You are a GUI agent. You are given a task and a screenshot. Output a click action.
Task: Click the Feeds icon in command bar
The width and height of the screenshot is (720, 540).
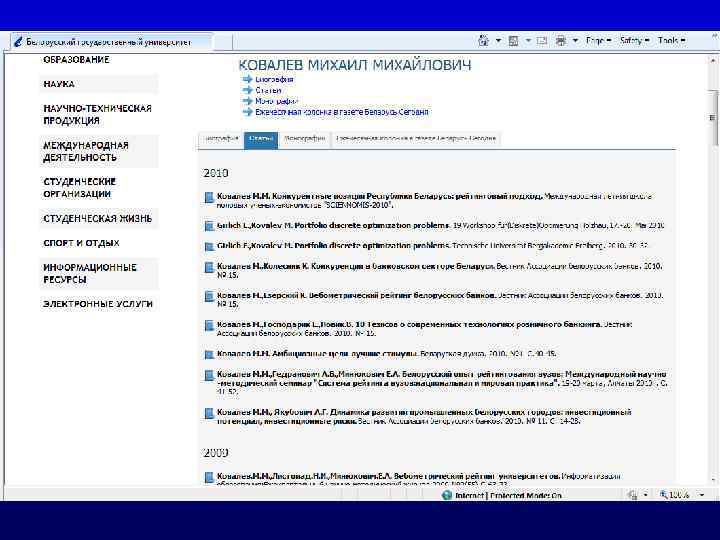513,41
